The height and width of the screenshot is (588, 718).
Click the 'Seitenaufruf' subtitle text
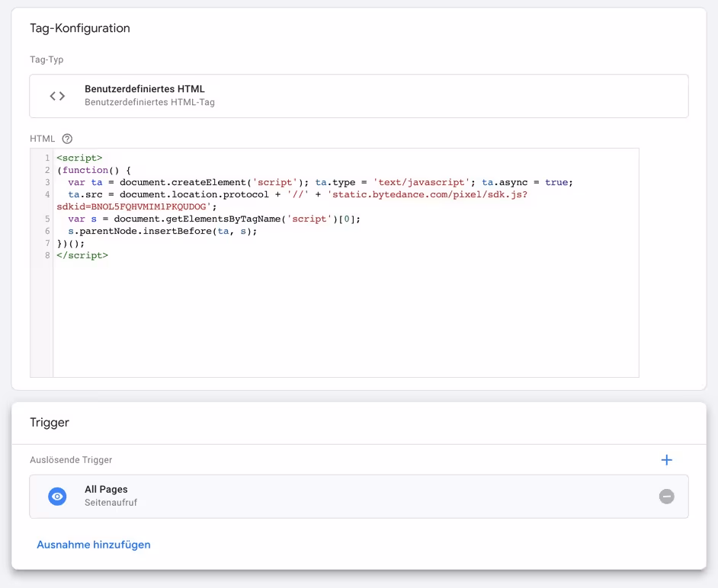pyautogui.click(x=111, y=503)
